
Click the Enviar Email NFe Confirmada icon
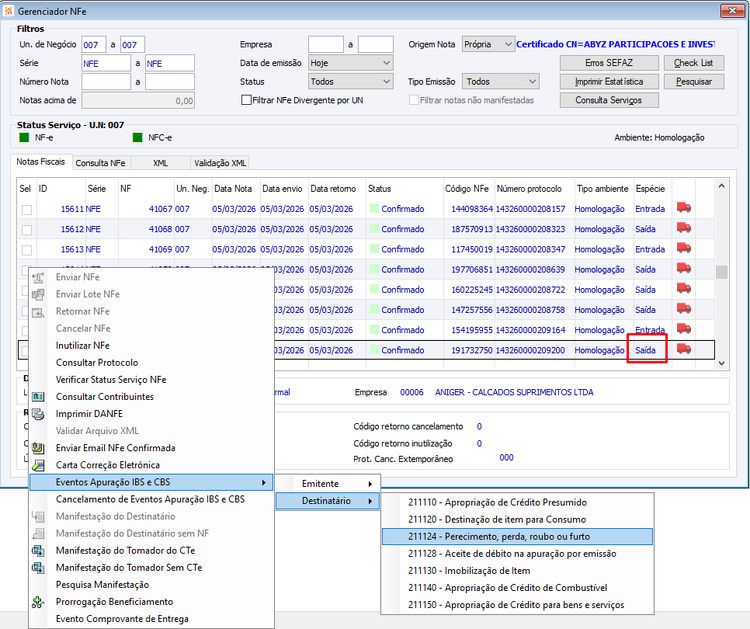38,448
